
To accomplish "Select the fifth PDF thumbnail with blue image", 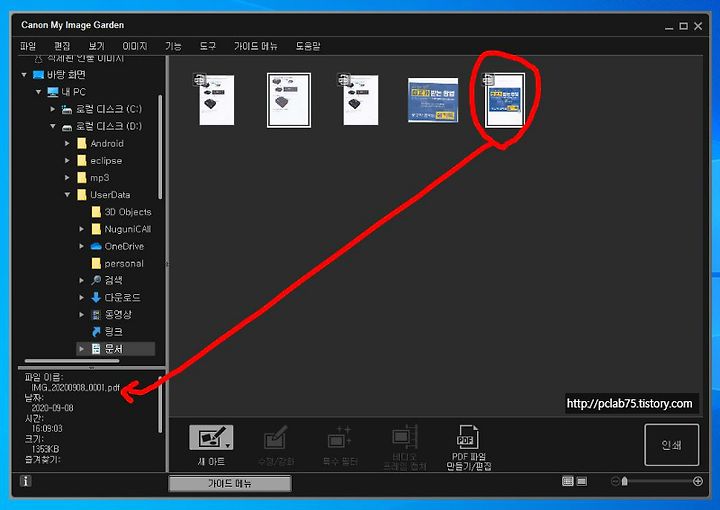I will tap(504, 100).
